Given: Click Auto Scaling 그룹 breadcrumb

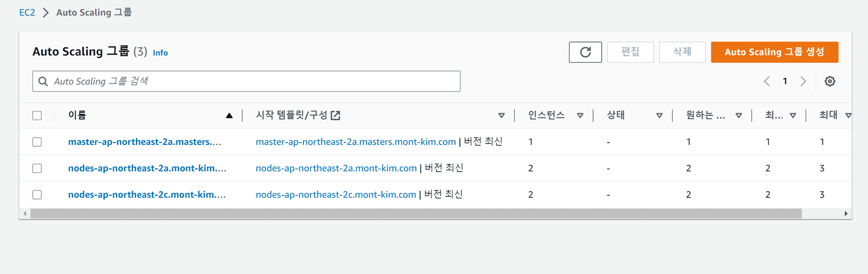Looking at the screenshot, I should [x=94, y=12].
